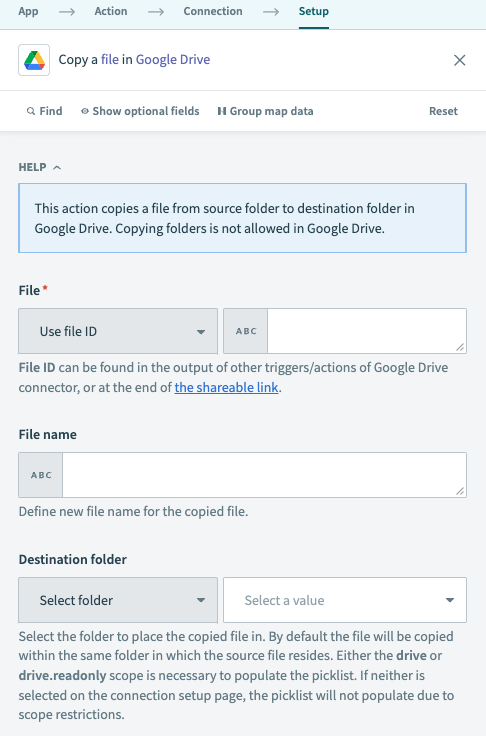Click ABC type badge in File name field
This screenshot has height=736, width=486.
pos(41,475)
